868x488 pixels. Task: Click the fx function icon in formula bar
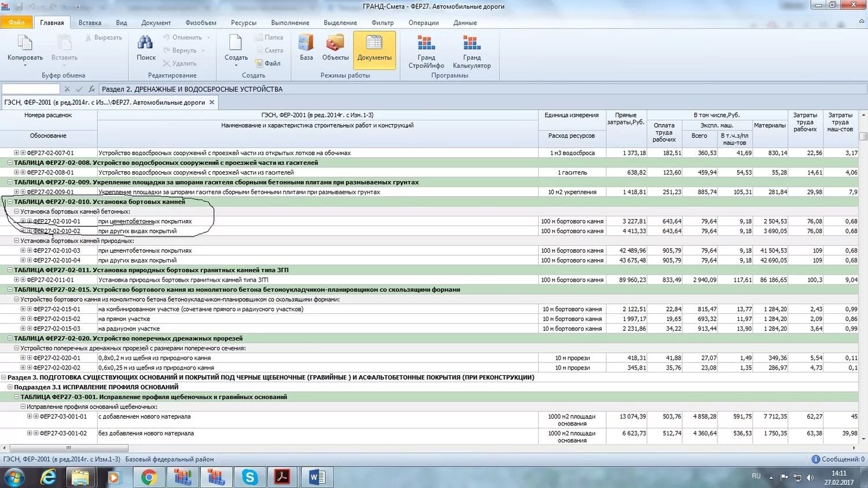(x=91, y=89)
